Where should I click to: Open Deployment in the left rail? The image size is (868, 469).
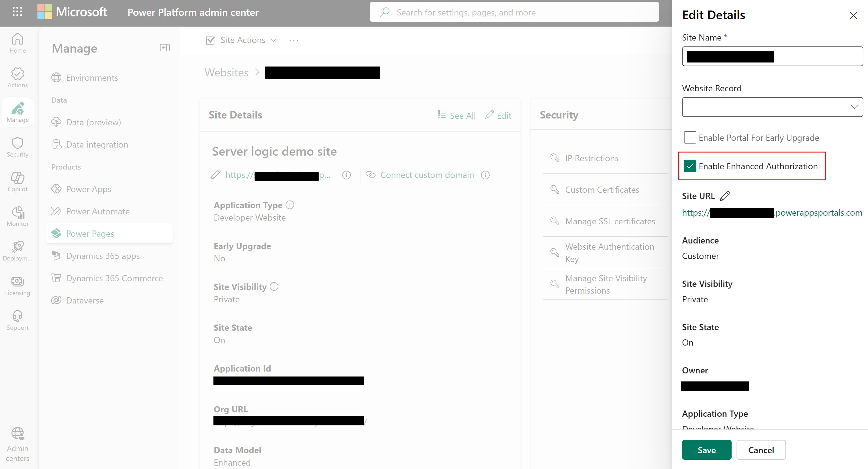click(18, 251)
